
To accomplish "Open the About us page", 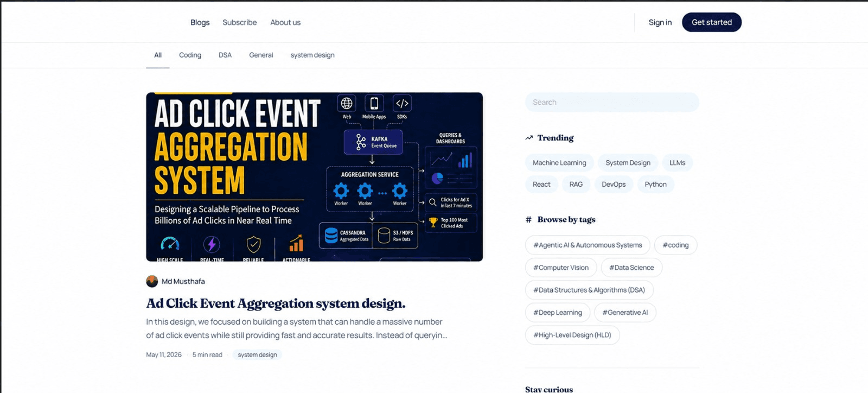I will tap(285, 22).
